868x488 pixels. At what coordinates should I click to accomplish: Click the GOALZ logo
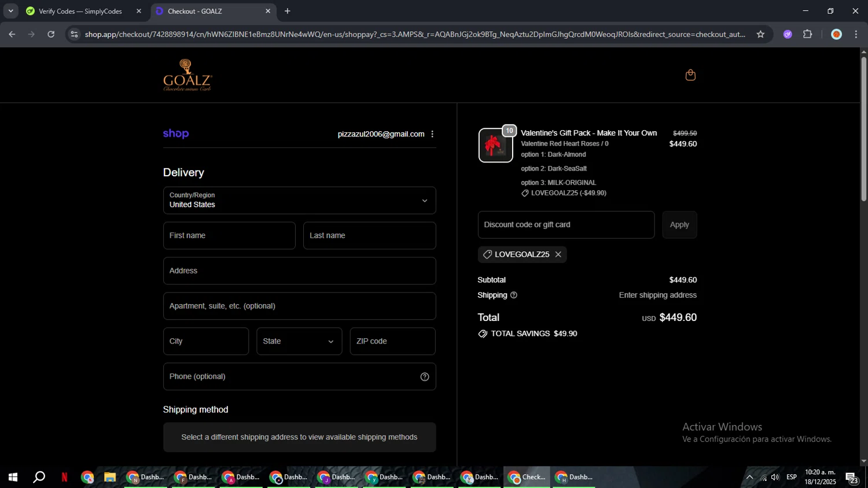pyautogui.click(x=187, y=75)
